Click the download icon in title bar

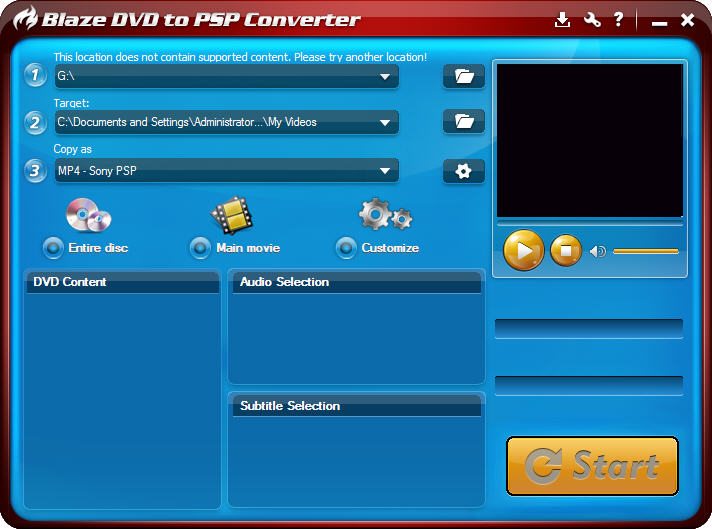[563, 19]
